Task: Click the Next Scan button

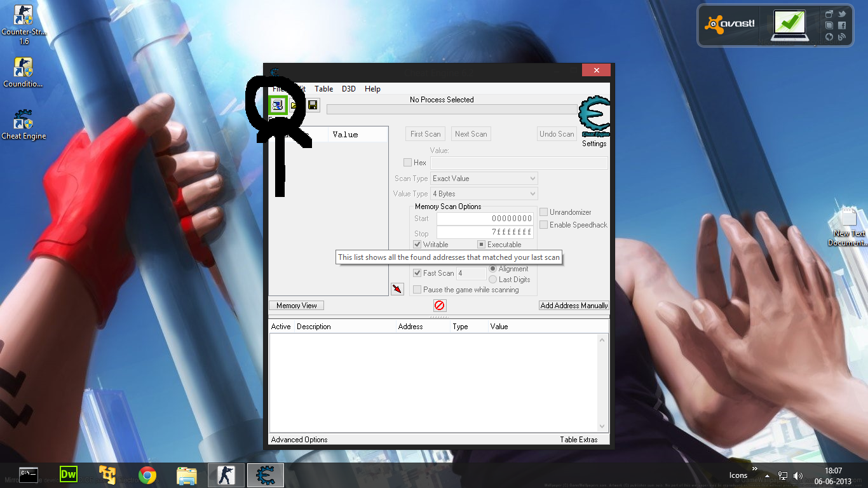Action: (471, 134)
